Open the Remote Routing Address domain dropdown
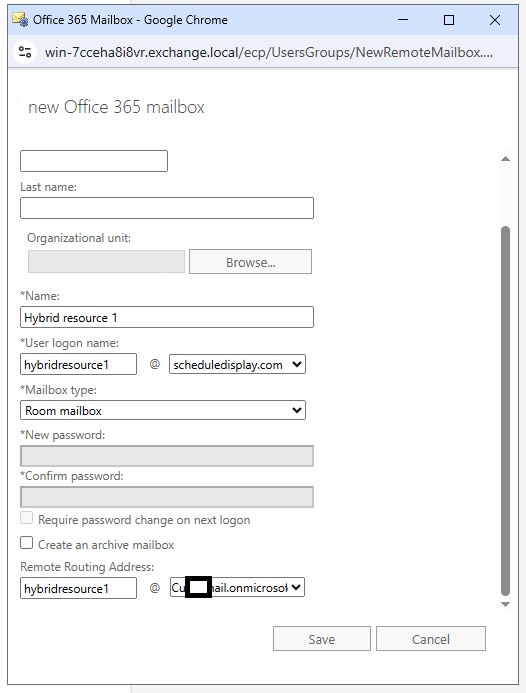The height and width of the screenshot is (693, 526). (x=237, y=587)
